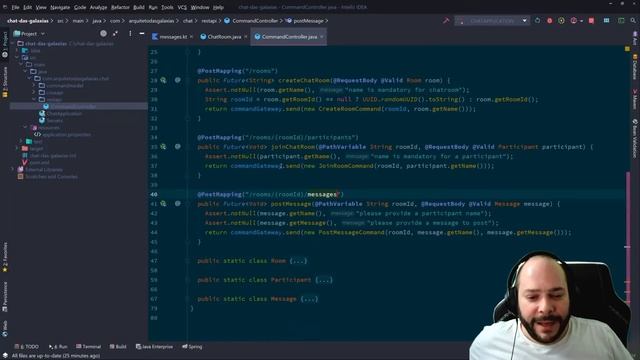Toggle the Persistence tool window stripe
This screenshot has width=640, height=360.
(x=5, y=297)
